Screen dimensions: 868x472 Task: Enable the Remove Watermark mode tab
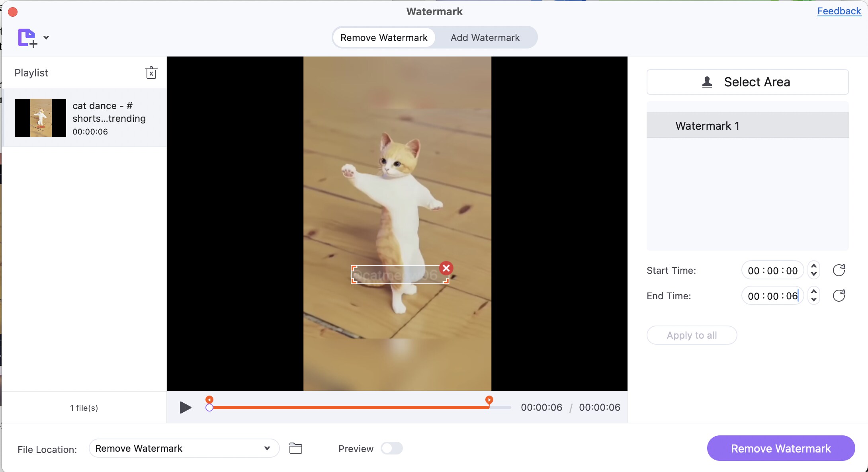(384, 37)
